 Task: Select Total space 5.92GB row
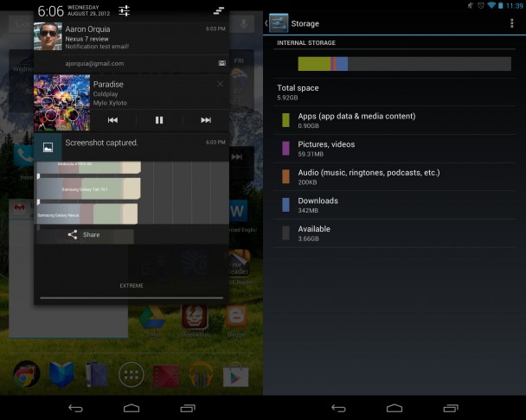coord(394,92)
